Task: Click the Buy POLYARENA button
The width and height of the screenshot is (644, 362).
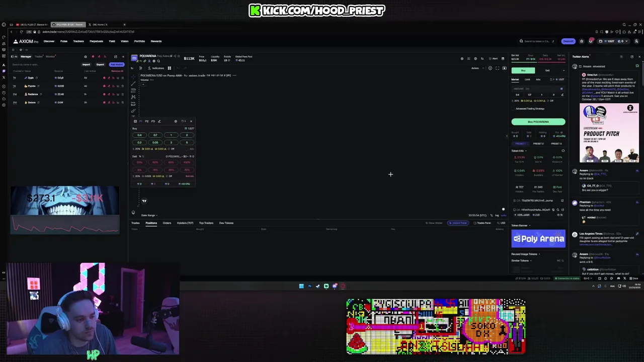Action: [538, 122]
